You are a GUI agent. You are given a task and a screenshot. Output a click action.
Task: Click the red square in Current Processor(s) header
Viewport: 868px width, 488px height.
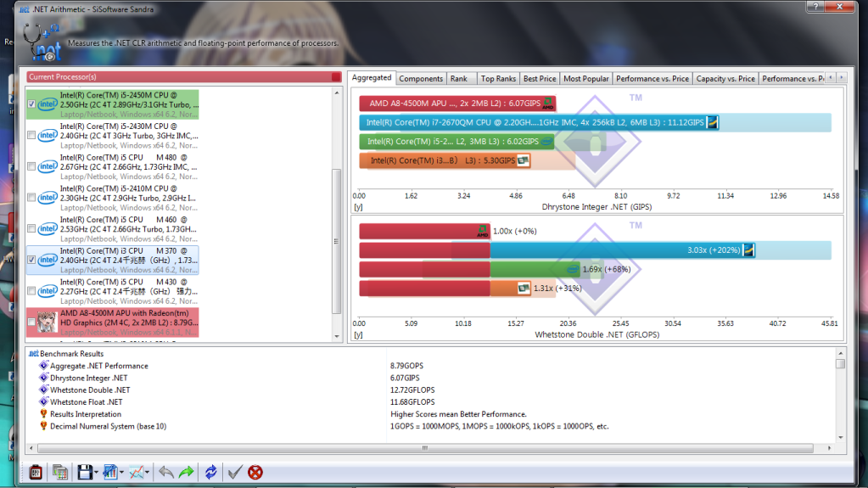336,77
